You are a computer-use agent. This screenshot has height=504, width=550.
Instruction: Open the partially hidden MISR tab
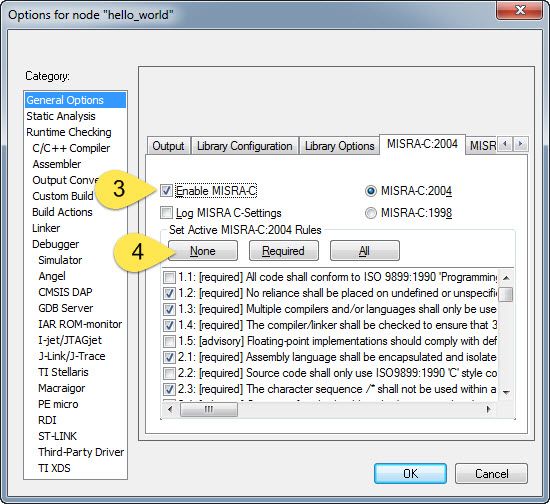482,145
